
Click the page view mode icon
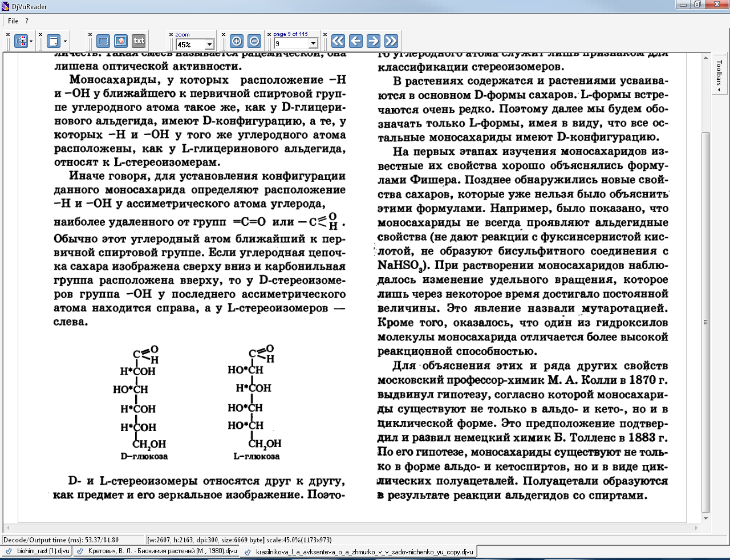[53, 41]
